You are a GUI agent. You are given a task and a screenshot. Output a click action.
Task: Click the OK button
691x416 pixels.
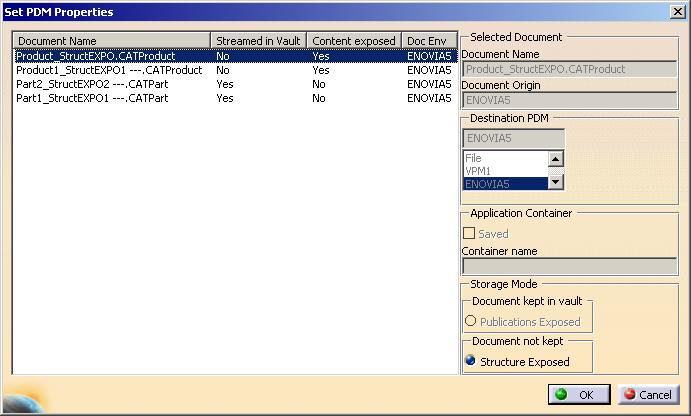[578, 395]
